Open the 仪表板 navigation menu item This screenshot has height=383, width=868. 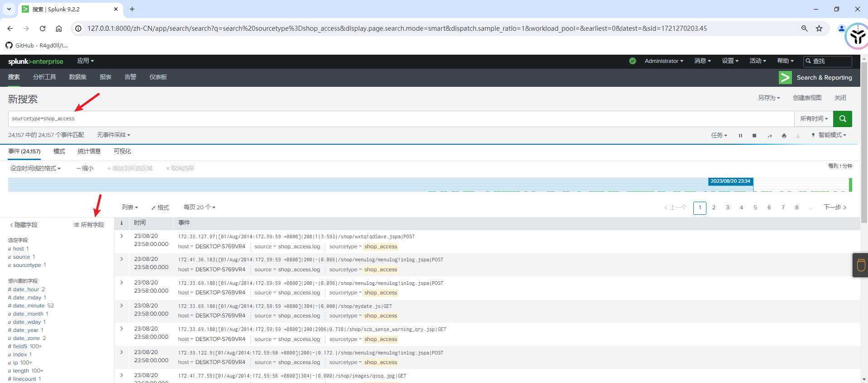158,77
